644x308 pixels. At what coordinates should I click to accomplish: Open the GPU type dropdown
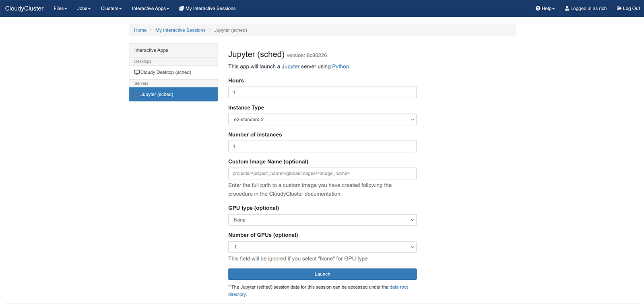tap(322, 220)
